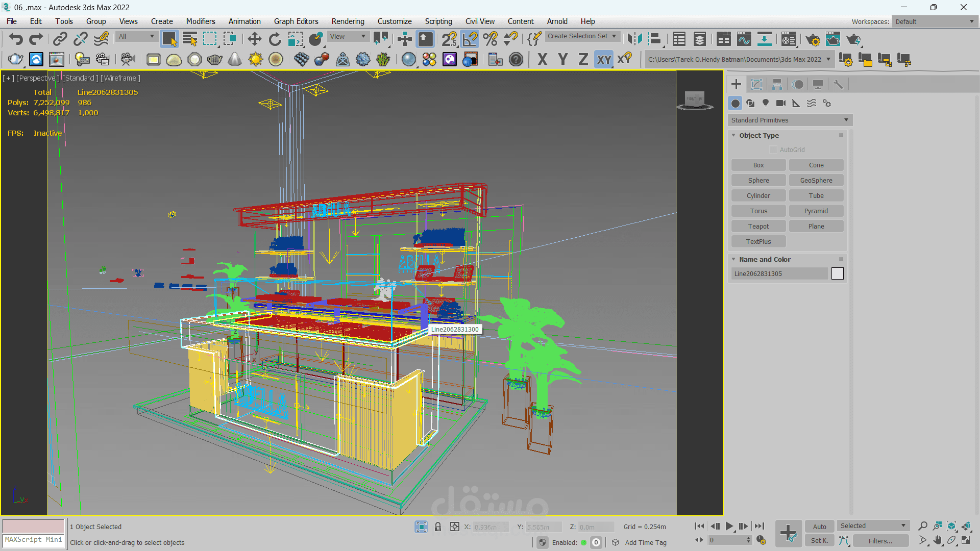Open the Create Selection Set dropdown
Image resolution: width=980 pixels, height=551 pixels.
pyautogui.click(x=582, y=36)
